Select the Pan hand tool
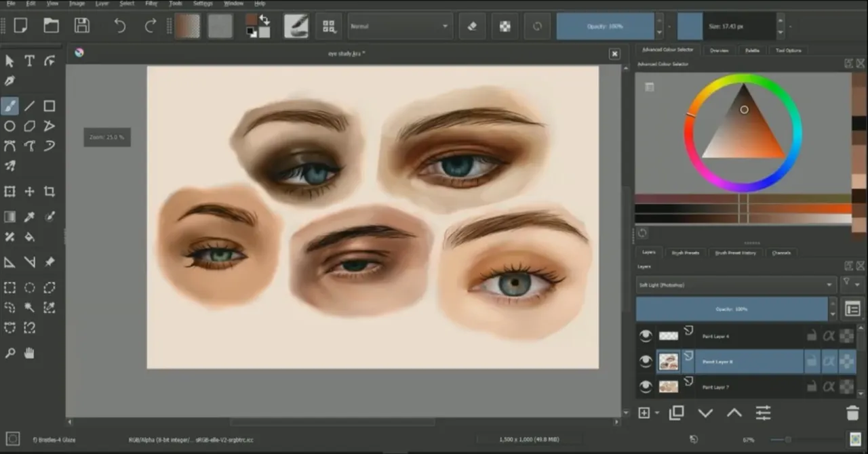 [30, 353]
